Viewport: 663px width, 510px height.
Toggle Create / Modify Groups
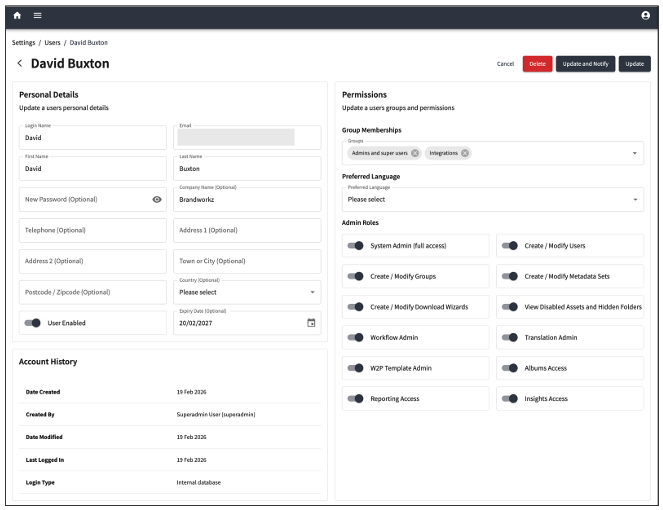(x=356, y=276)
